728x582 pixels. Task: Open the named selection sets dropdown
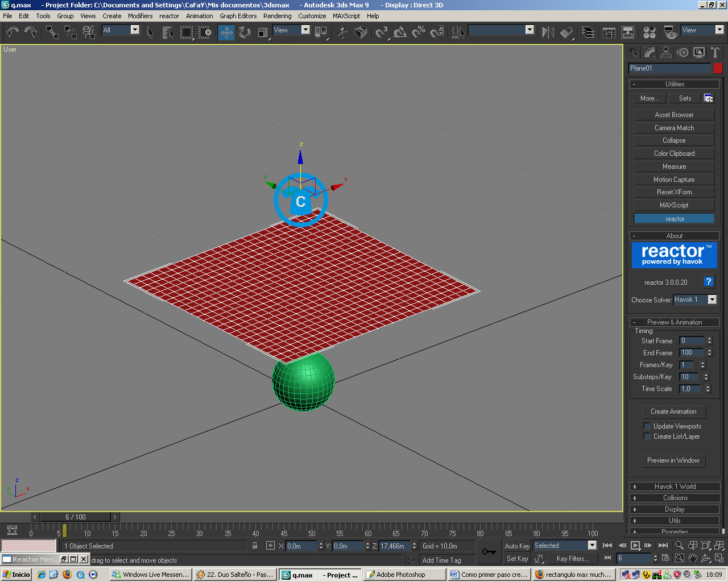tap(501, 30)
